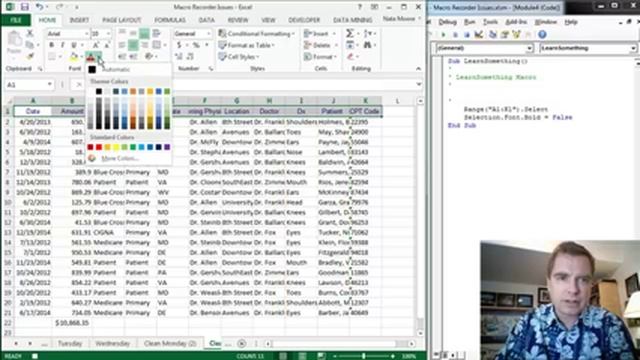640x360 pixels.
Task: Open the Debug menu in VBA editor
Action: 447,22
